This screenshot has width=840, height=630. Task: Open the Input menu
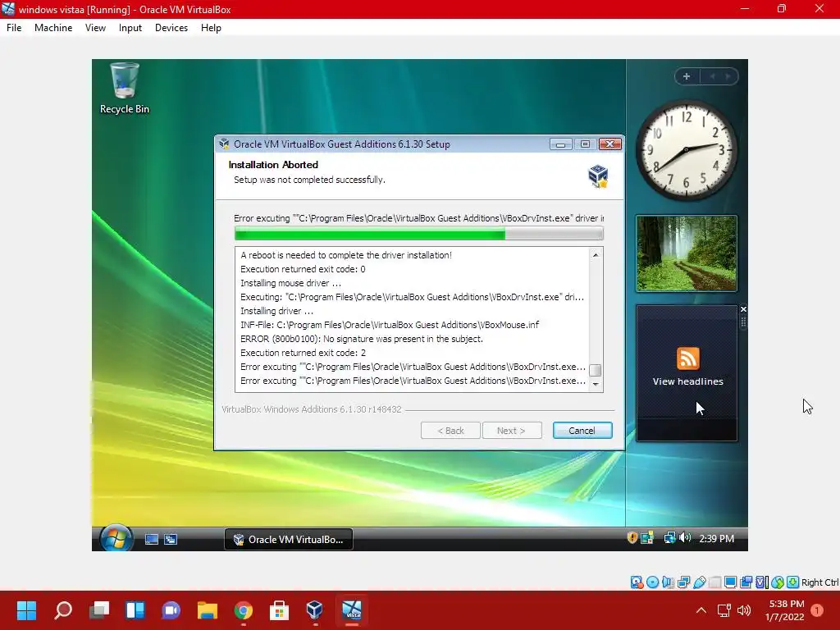pos(130,28)
